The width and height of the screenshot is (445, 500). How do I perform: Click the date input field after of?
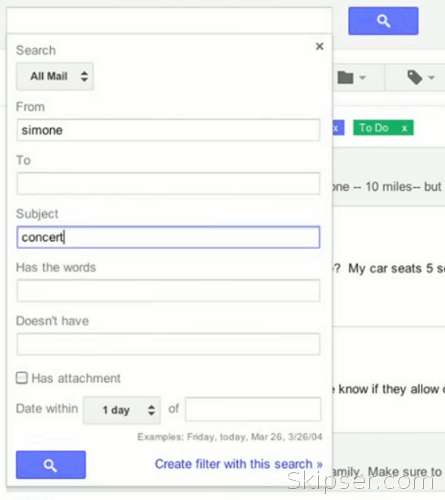pos(253,409)
